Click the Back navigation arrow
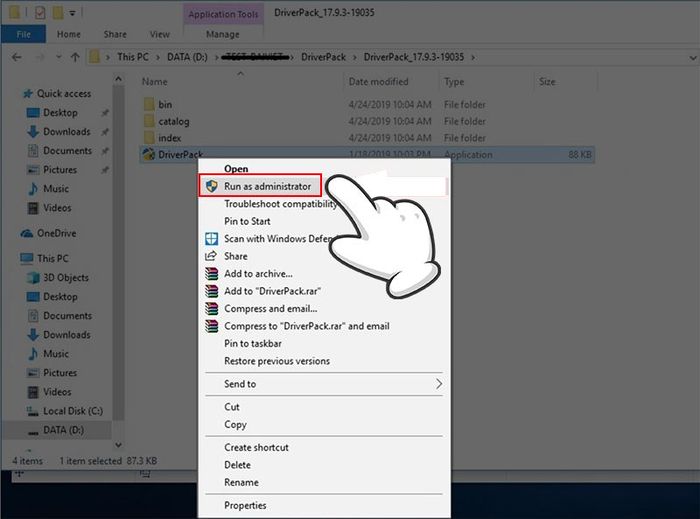This screenshot has height=519, width=700. coord(17,57)
